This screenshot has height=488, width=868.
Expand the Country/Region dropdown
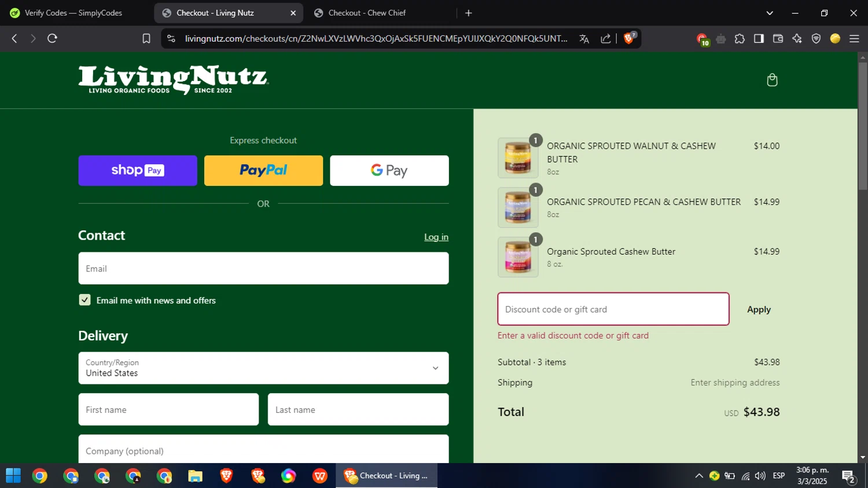[263, 368]
